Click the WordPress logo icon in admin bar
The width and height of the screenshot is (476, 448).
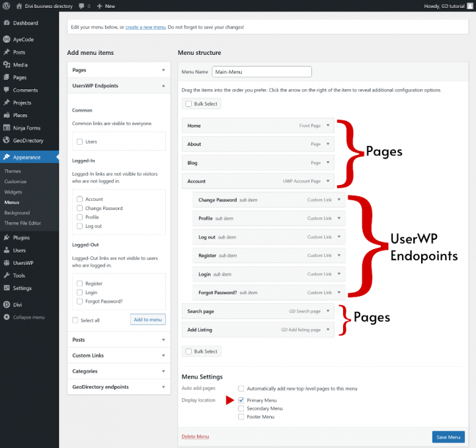pyautogui.click(x=6, y=6)
